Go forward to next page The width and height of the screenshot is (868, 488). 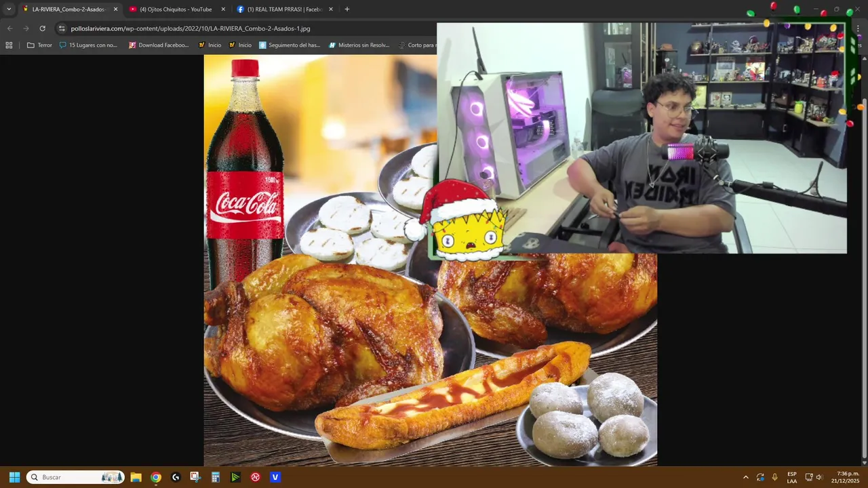[x=26, y=28]
